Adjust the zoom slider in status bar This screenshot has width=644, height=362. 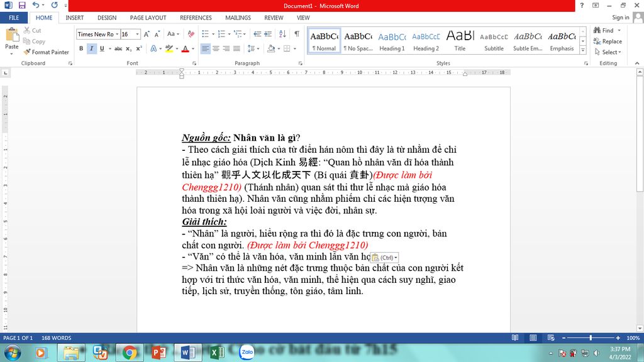[591, 337]
